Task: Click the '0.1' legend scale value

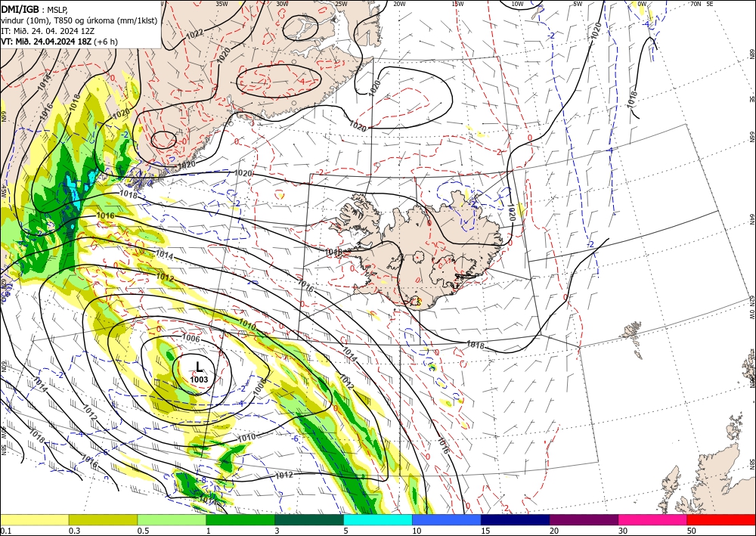Action: (5, 531)
